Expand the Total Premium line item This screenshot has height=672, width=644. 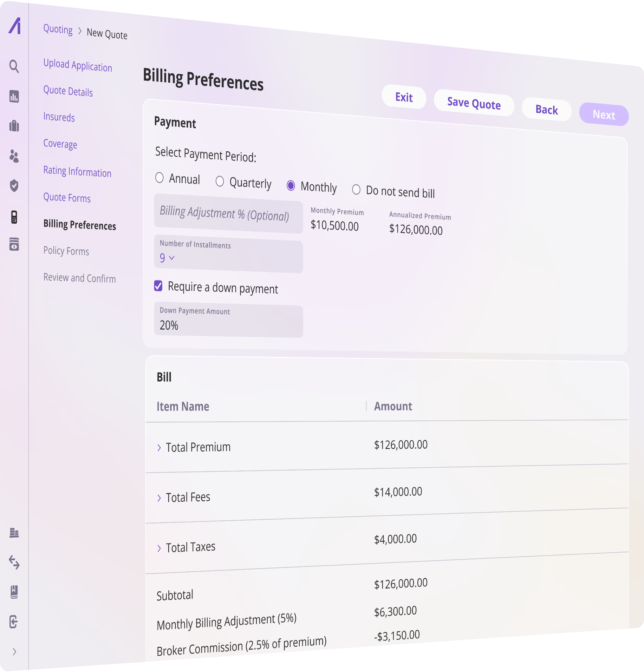point(159,447)
